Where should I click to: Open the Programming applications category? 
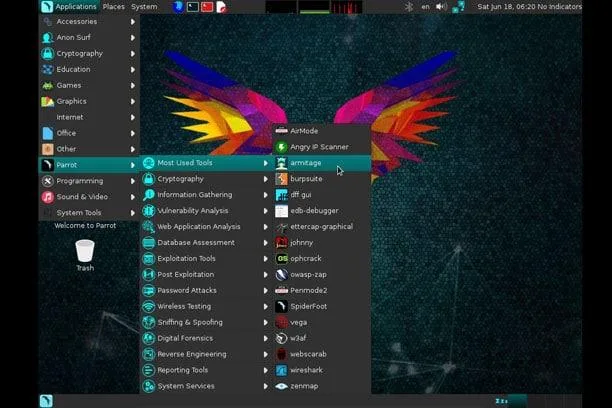(89, 181)
